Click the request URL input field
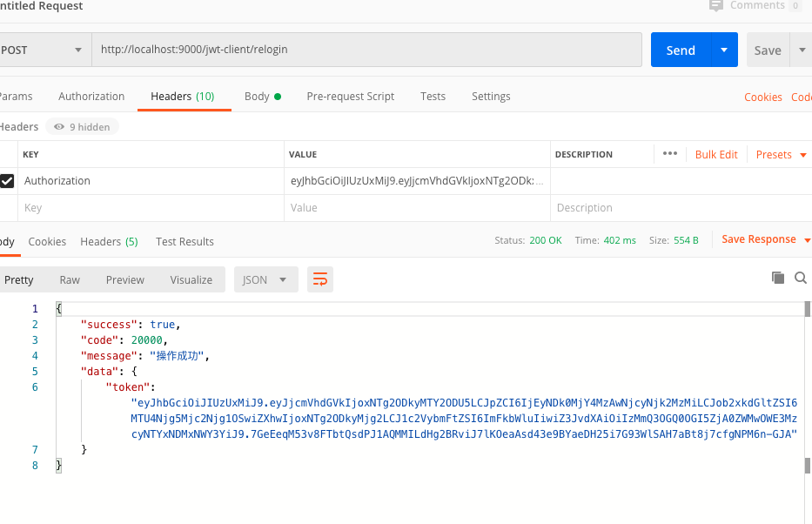812x524 pixels. pyautogui.click(x=366, y=50)
